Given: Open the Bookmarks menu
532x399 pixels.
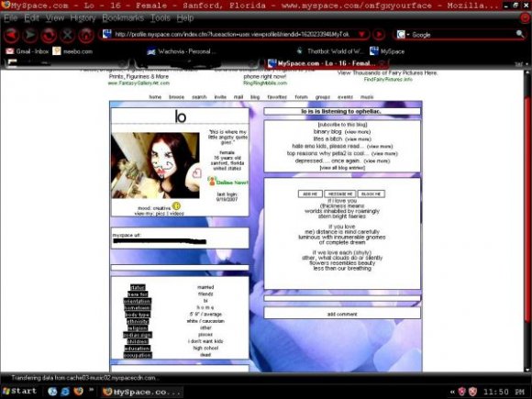Looking at the screenshot, I should point(123,18).
